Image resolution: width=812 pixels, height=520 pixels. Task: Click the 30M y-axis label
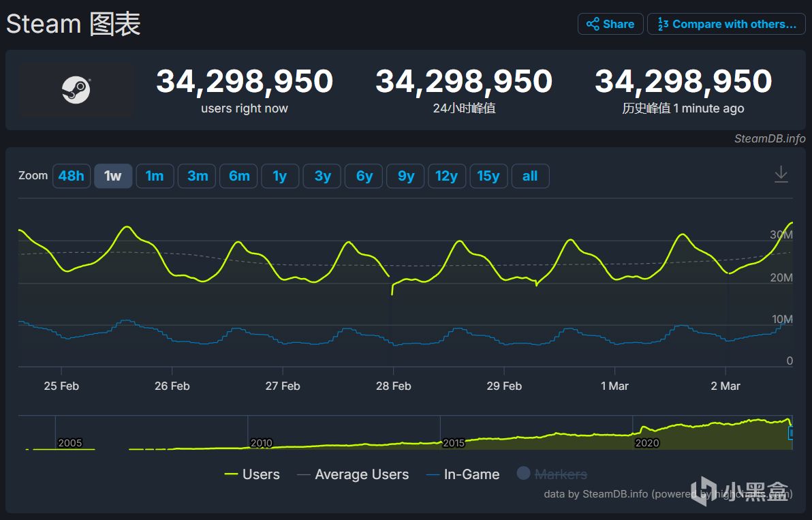tap(781, 234)
